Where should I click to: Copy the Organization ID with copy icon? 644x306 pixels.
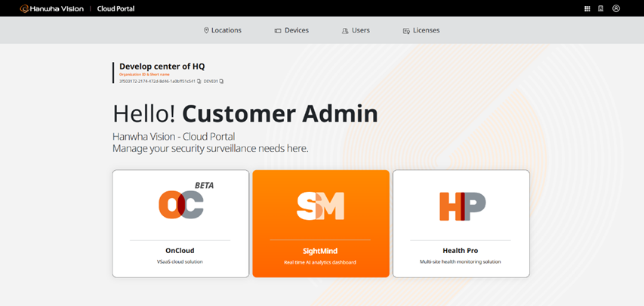199,82
